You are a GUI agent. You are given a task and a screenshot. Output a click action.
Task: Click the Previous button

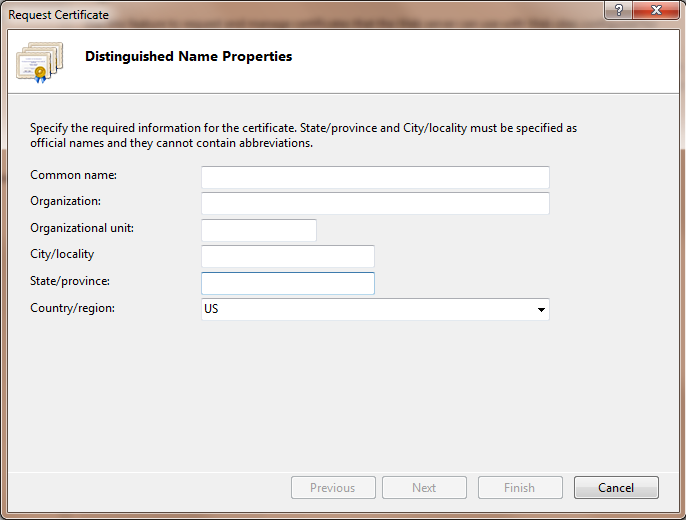(x=333, y=488)
